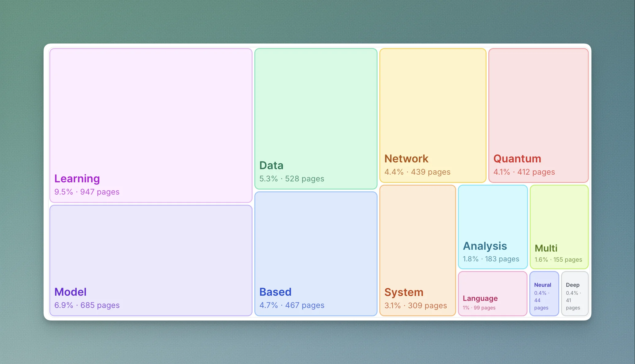Select the Learning tile in the treemap
This screenshot has width=635, height=364.
150,123
